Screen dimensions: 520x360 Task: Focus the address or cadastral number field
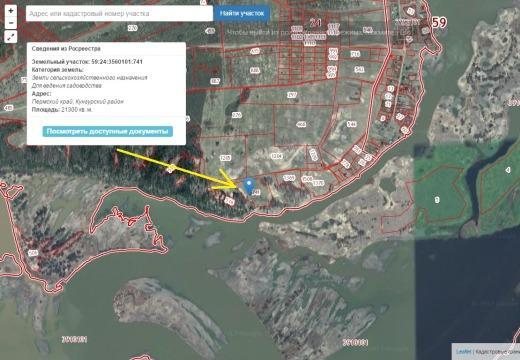click(x=119, y=14)
